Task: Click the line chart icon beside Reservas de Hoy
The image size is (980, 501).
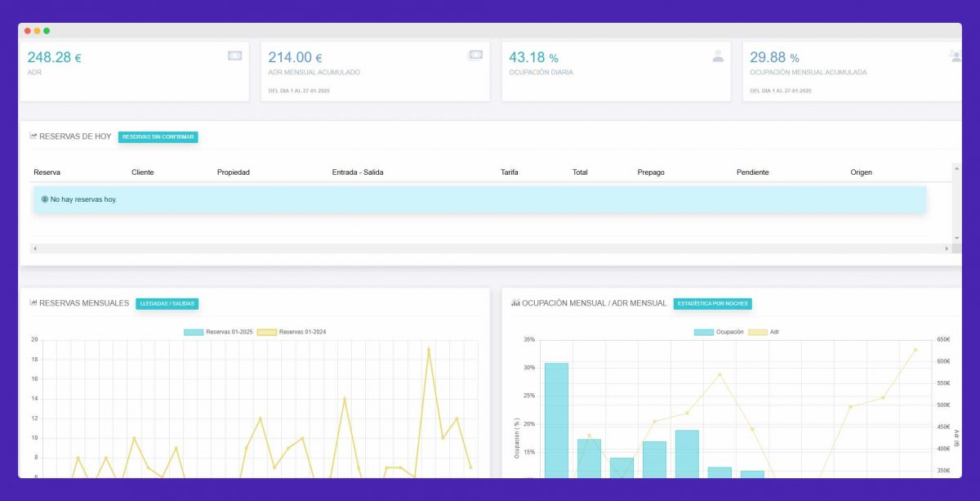Action: (x=33, y=136)
